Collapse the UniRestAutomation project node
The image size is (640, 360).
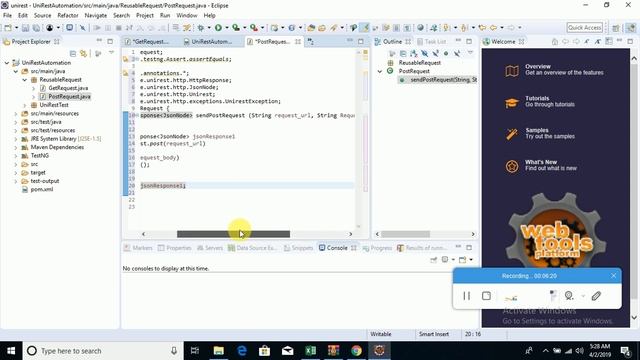(7, 63)
